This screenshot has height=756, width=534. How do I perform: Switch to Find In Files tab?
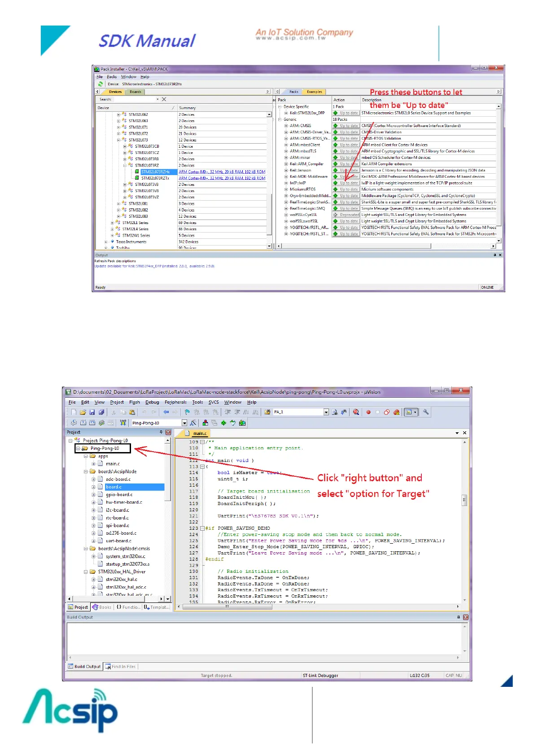(121, 667)
